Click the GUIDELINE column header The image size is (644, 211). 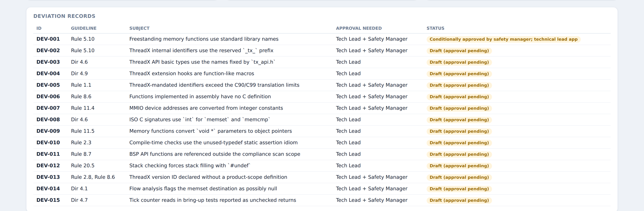click(x=84, y=28)
